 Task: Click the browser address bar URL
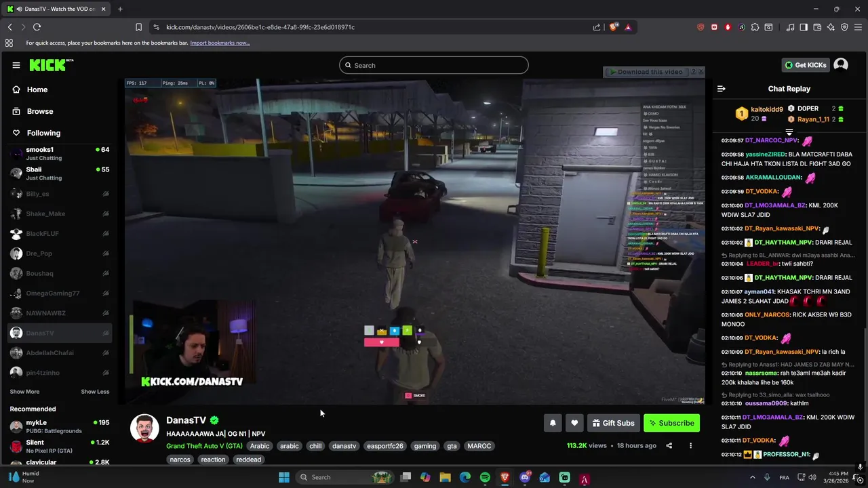pyautogui.click(x=260, y=27)
